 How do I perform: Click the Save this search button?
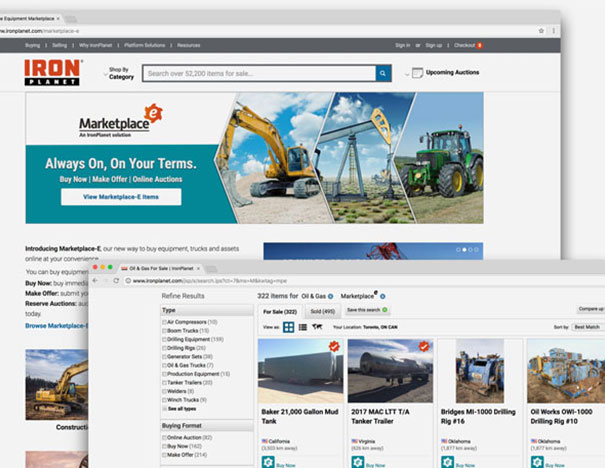coord(367,310)
